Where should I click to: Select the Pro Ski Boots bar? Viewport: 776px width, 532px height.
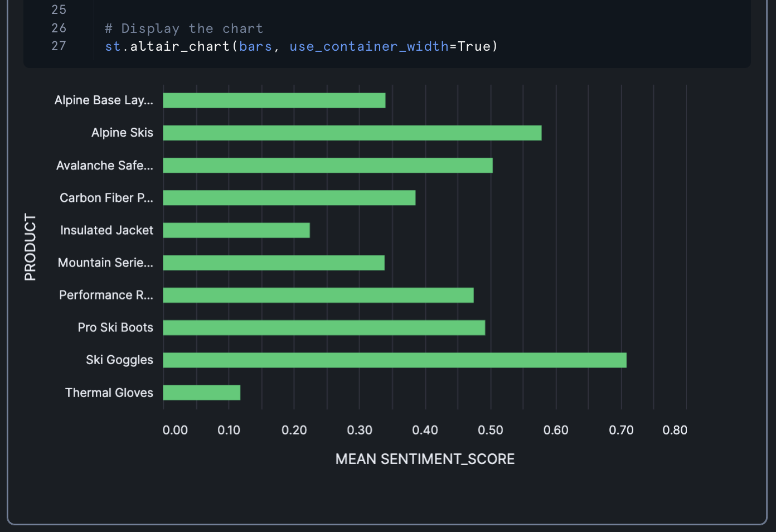(x=323, y=328)
